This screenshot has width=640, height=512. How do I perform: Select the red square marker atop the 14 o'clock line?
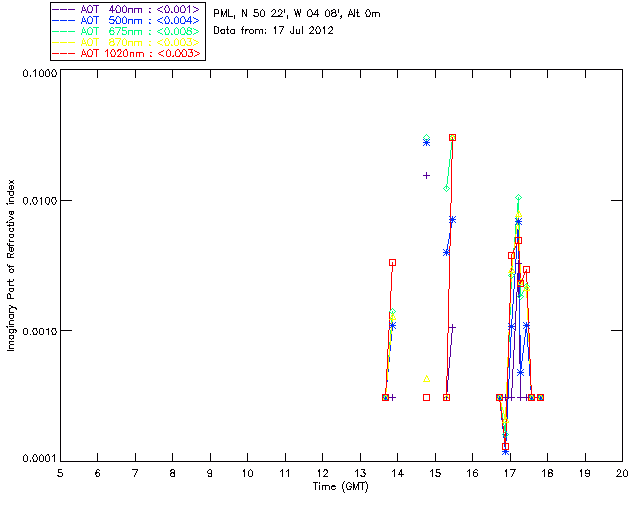click(392, 263)
